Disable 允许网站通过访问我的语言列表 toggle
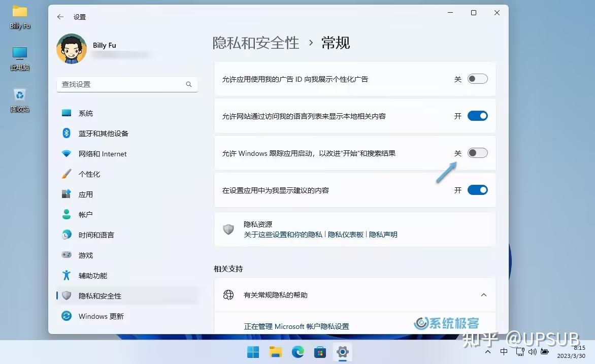Viewport: 595px width, 364px height. [x=476, y=116]
